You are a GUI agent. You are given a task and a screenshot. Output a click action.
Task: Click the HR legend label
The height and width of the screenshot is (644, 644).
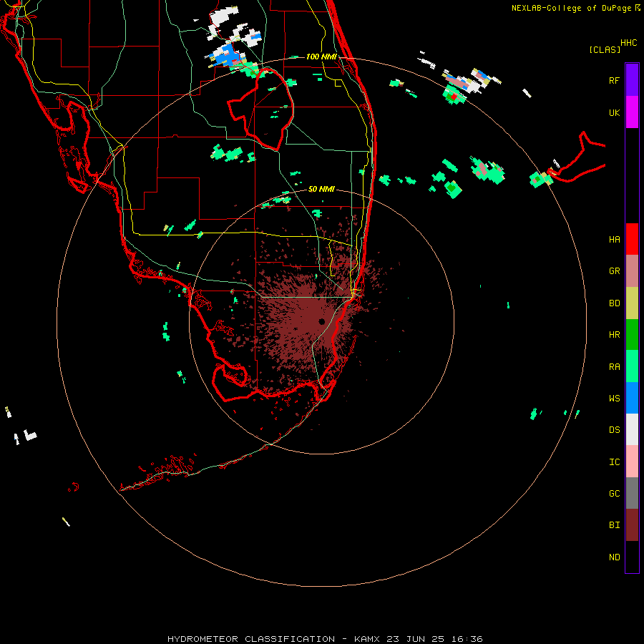[614, 335]
